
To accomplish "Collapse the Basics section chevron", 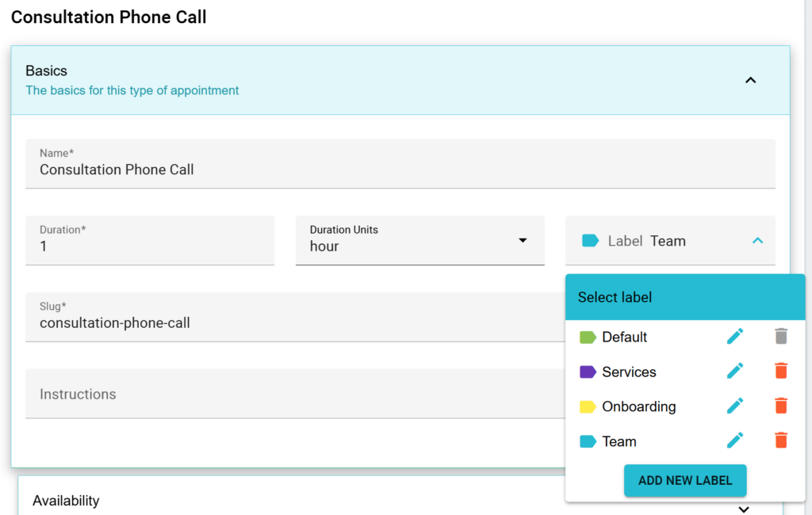I will [750, 80].
